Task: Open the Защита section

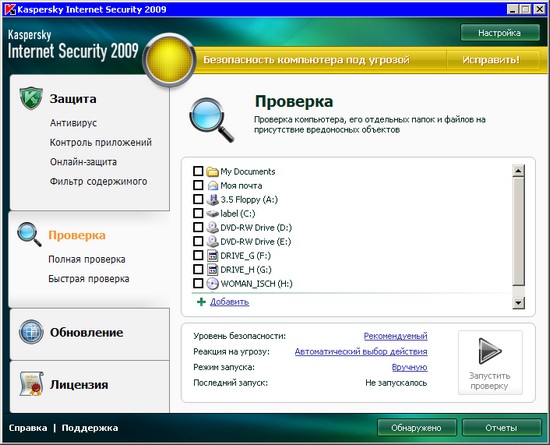Action: pos(73,99)
